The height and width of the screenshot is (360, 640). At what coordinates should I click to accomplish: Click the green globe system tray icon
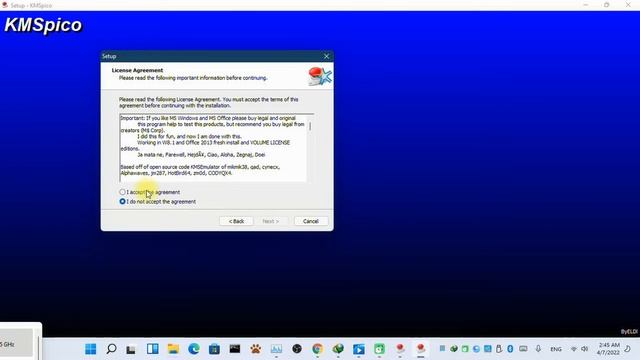tap(453, 349)
